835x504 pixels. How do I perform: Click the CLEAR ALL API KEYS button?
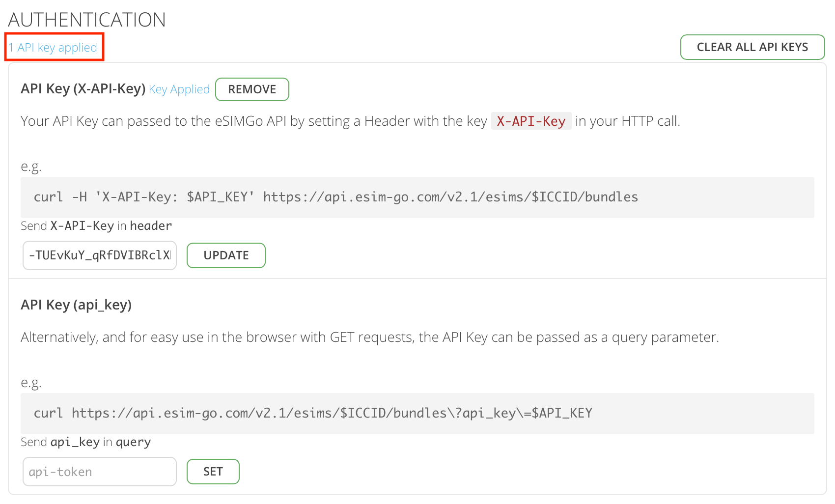tap(752, 47)
